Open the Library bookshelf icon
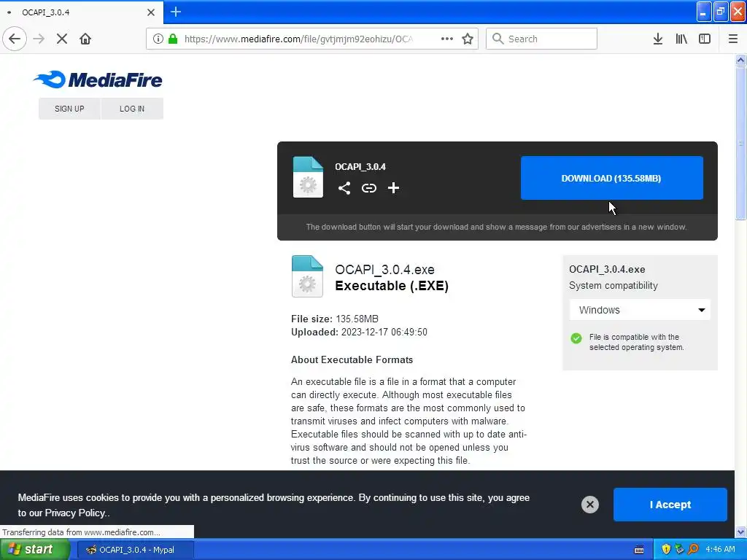 tap(681, 39)
